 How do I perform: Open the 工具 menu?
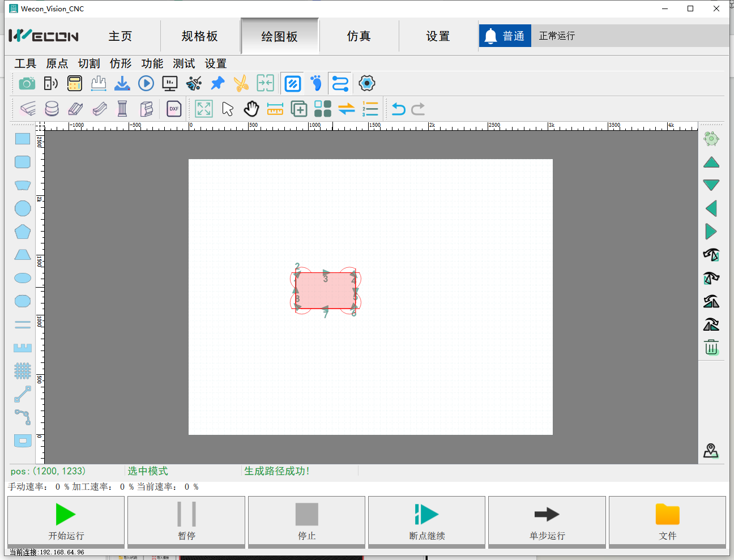pyautogui.click(x=25, y=63)
